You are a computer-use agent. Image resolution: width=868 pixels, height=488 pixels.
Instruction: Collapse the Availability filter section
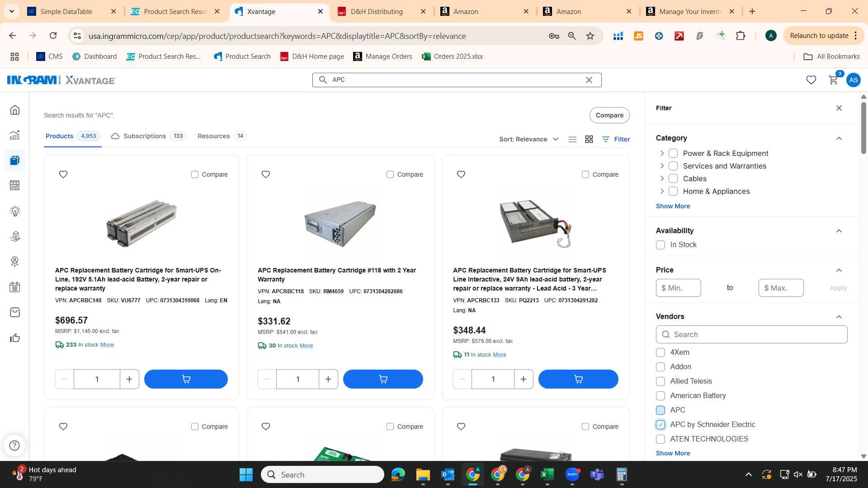(839, 231)
